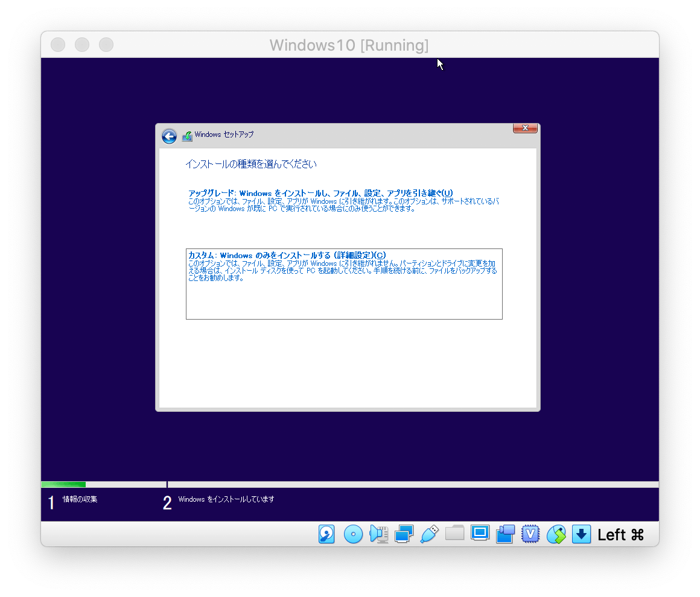This screenshot has height=597, width=700.
Task: Click the hard disk activity icon
Action: [326, 534]
